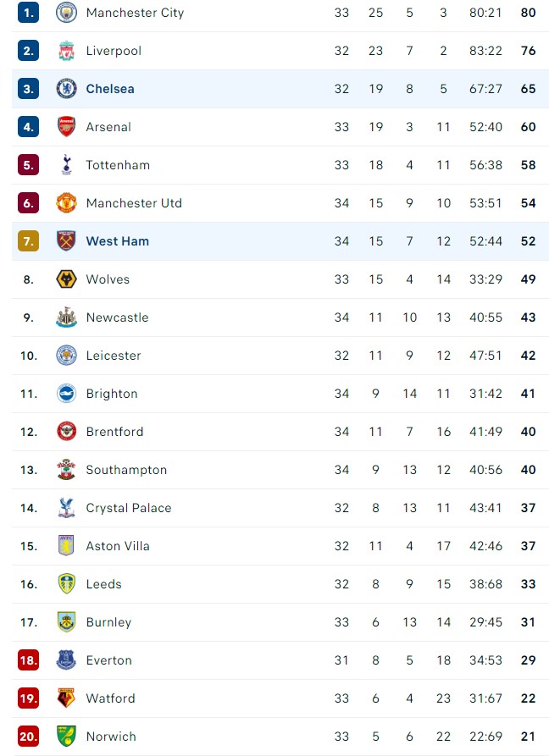Image resolution: width=549 pixels, height=756 pixels.
Task: Click the gold rank 7 badge
Action: (x=29, y=241)
